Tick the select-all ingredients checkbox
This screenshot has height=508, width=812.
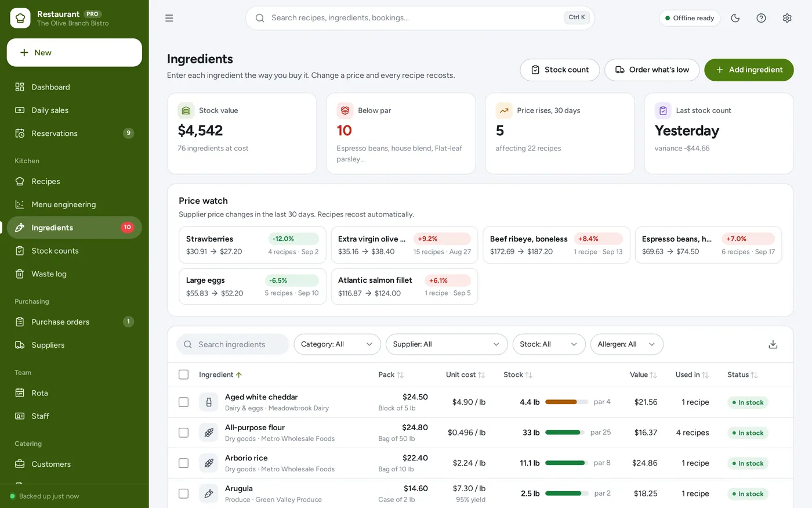coord(184,374)
